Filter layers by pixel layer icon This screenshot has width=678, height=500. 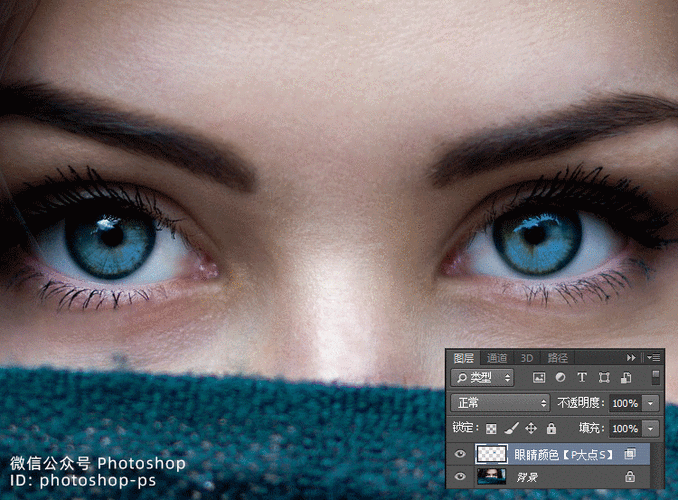[539, 378]
